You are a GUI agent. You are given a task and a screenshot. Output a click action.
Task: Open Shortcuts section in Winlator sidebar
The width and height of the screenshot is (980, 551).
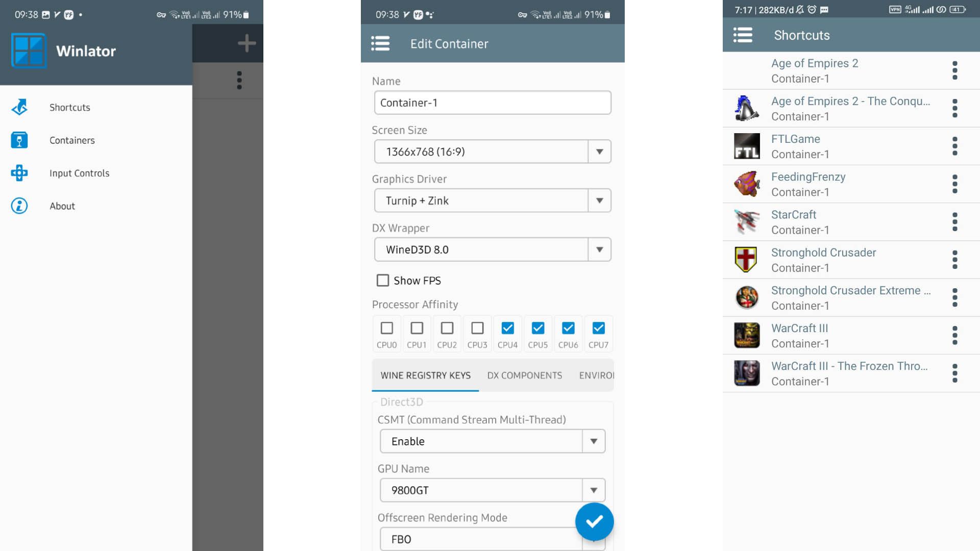coord(70,107)
